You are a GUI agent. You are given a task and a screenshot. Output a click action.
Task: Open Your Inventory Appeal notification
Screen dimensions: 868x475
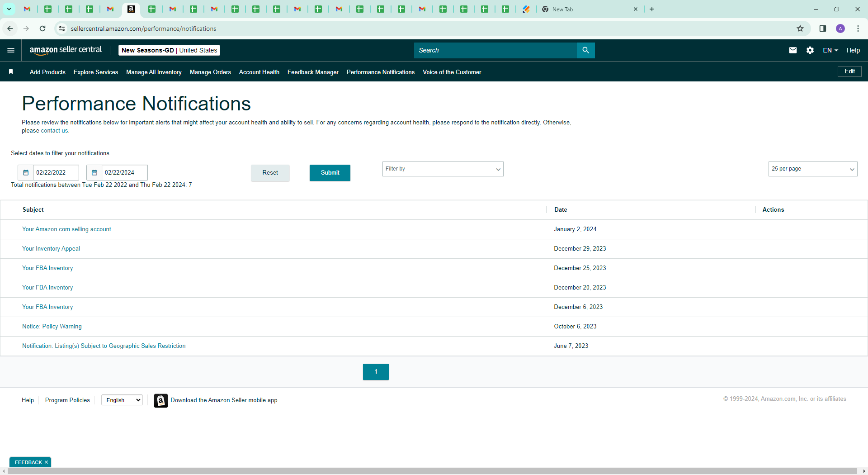pyautogui.click(x=51, y=249)
